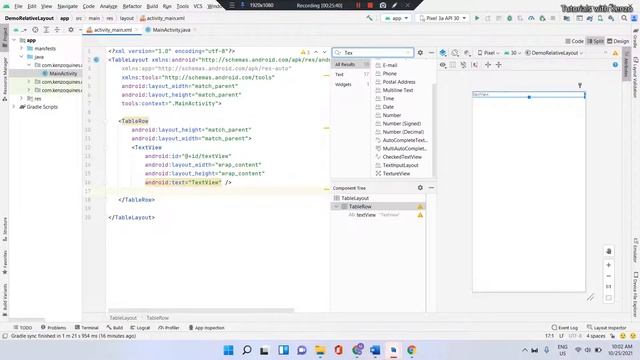Open the Tools menu

click(182, 7)
